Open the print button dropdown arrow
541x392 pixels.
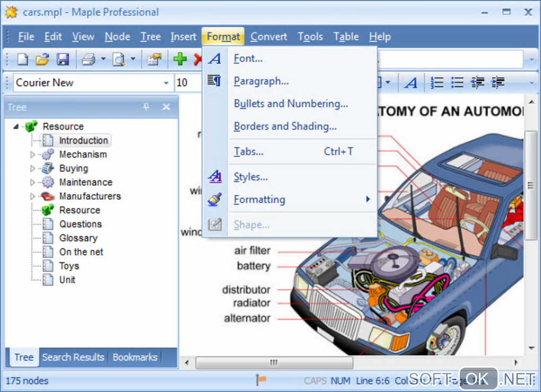[x=103, y=59]
